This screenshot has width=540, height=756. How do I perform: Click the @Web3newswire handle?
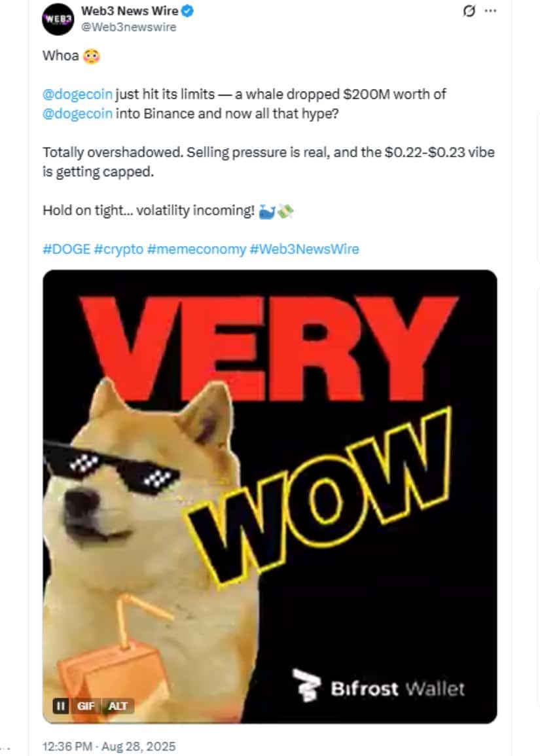coord(129,27)
